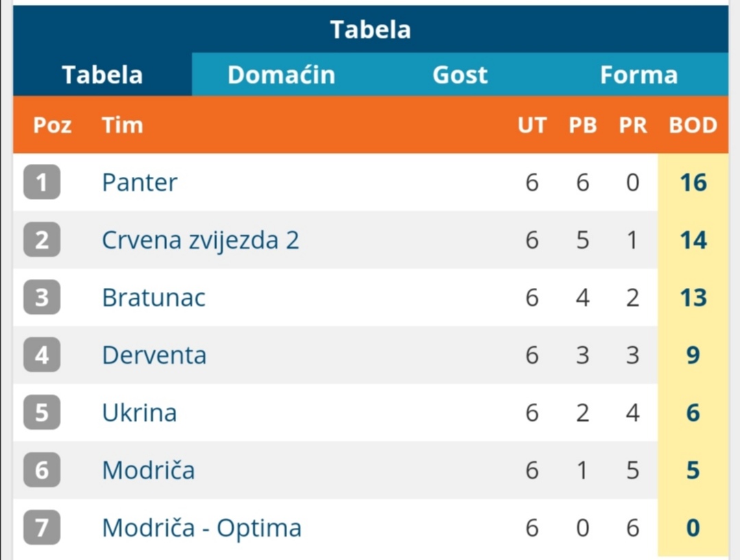The image size is (740, 560).
Task: Click the position 7 badge
Action: [x=42, y=528]
